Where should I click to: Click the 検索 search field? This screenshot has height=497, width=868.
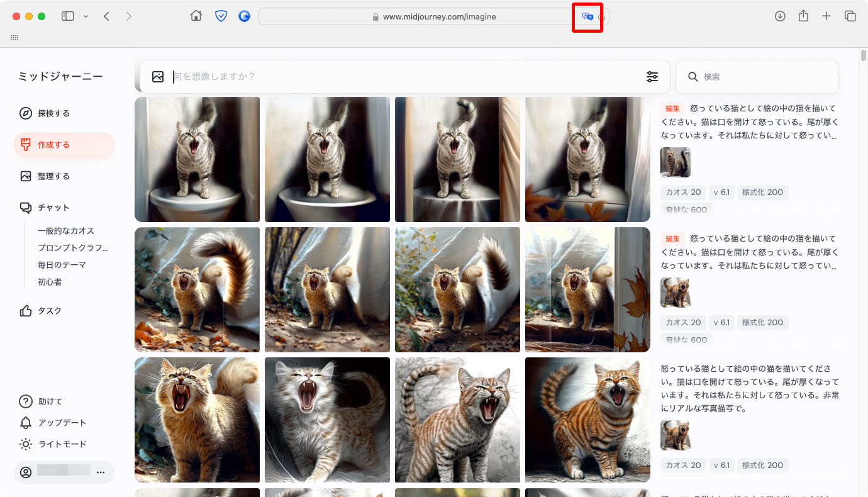coord(757,77)
